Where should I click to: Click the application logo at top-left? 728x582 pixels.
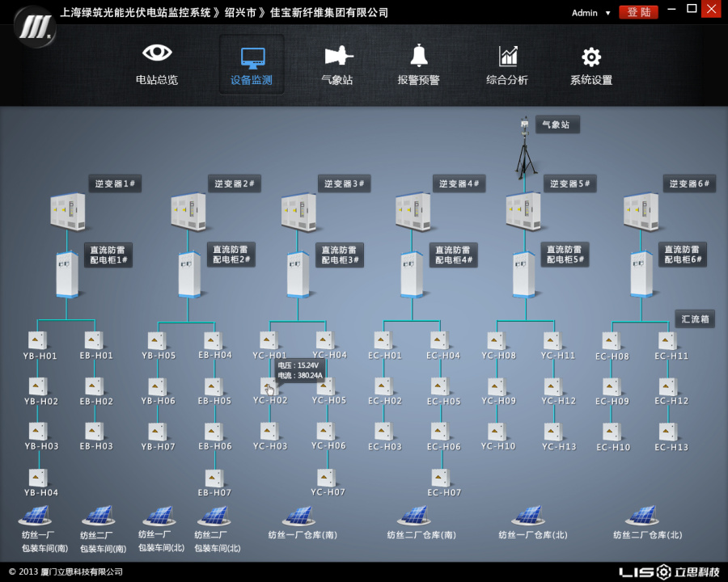35,27
